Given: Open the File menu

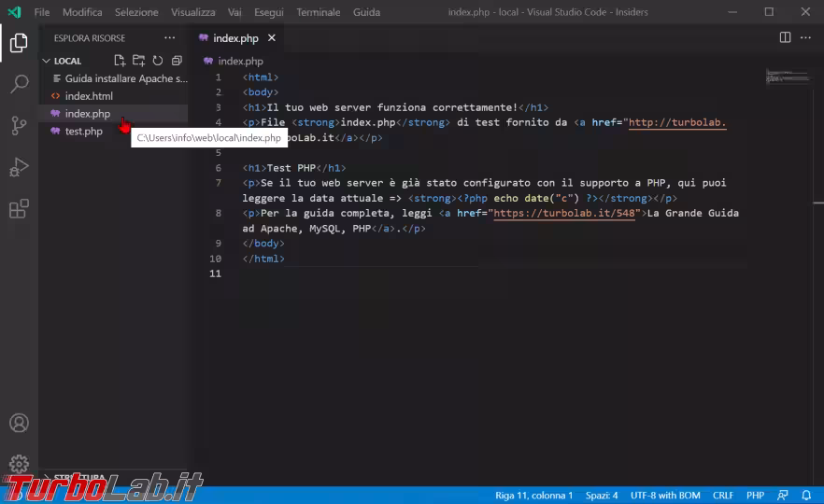Looking at the screenshot, I should [x=42, y=12].
